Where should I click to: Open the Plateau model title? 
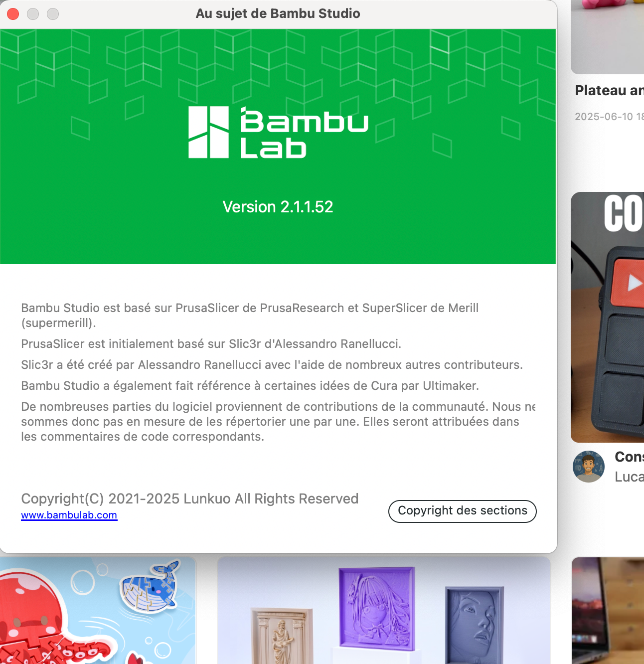coord(609,90)
